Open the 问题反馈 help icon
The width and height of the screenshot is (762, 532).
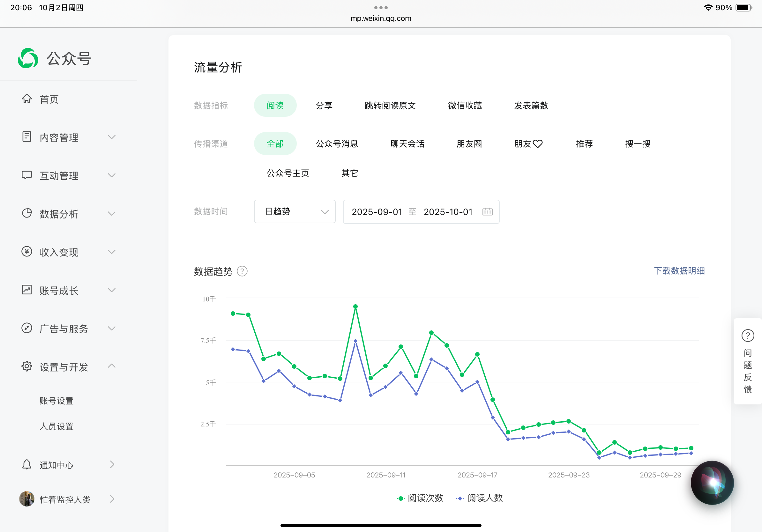tap(748, 336)
